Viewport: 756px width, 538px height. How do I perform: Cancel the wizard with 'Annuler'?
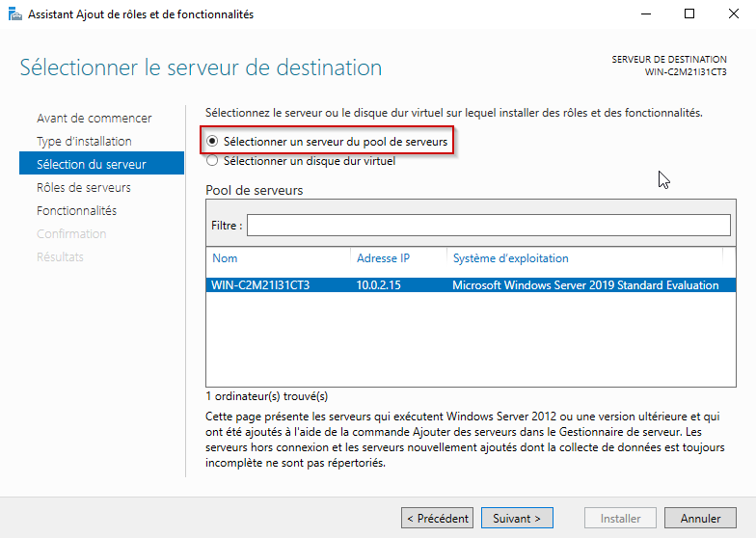coord(700,519)
